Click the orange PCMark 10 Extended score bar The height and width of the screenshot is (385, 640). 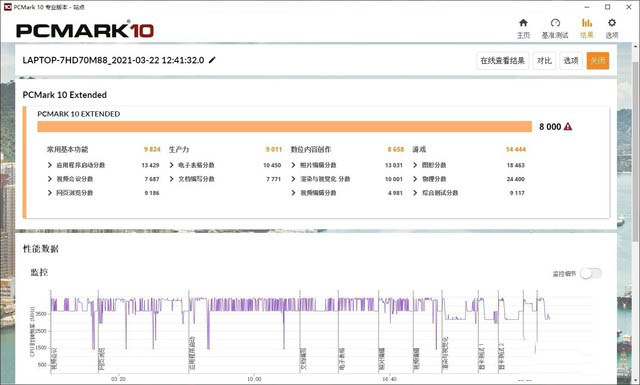pos(284,127)
